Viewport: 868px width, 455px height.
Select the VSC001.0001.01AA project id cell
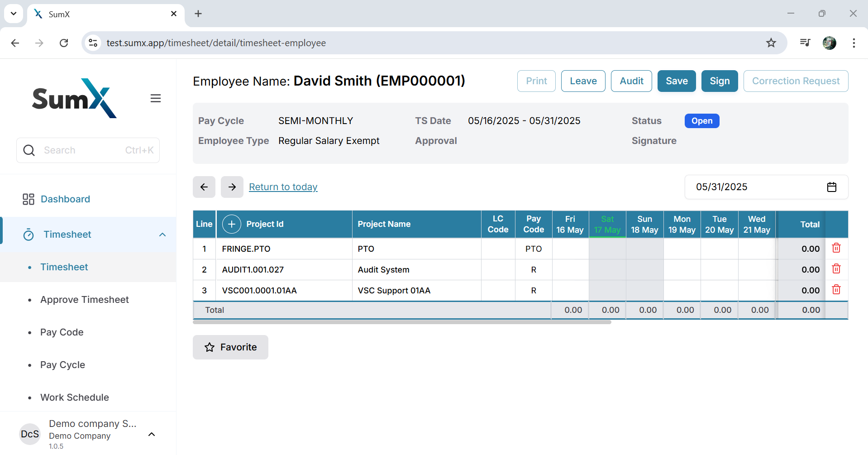[284, 290]
